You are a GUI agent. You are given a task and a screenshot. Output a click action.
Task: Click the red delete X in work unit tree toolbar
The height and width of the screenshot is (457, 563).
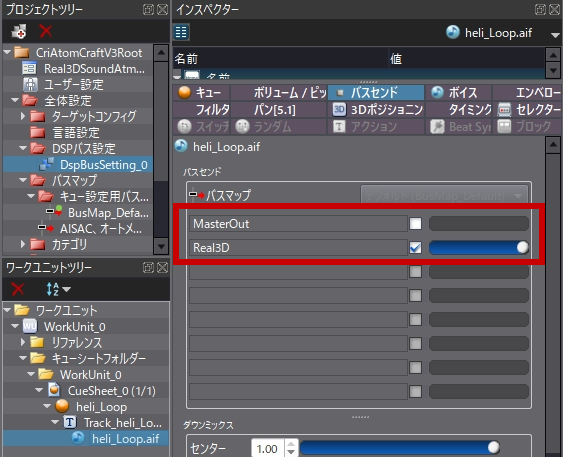coord(18,289)
